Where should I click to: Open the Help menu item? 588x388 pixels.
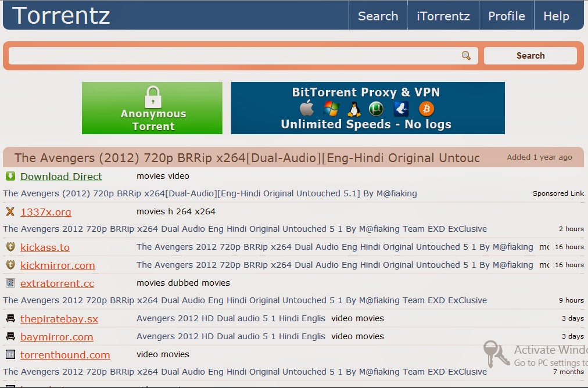point(557,16)
